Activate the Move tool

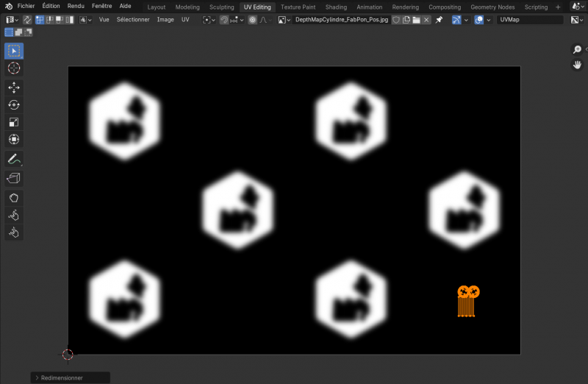(14, 88)
